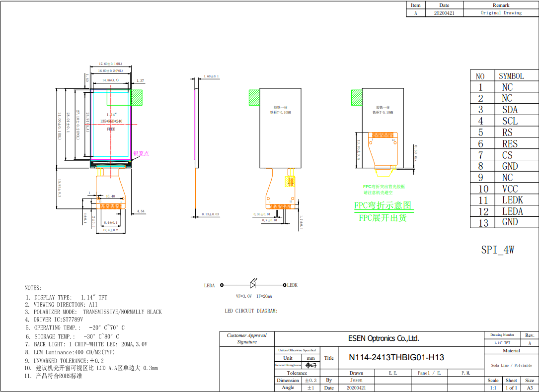Click the LEDA terminal node circle

(222, 285)
